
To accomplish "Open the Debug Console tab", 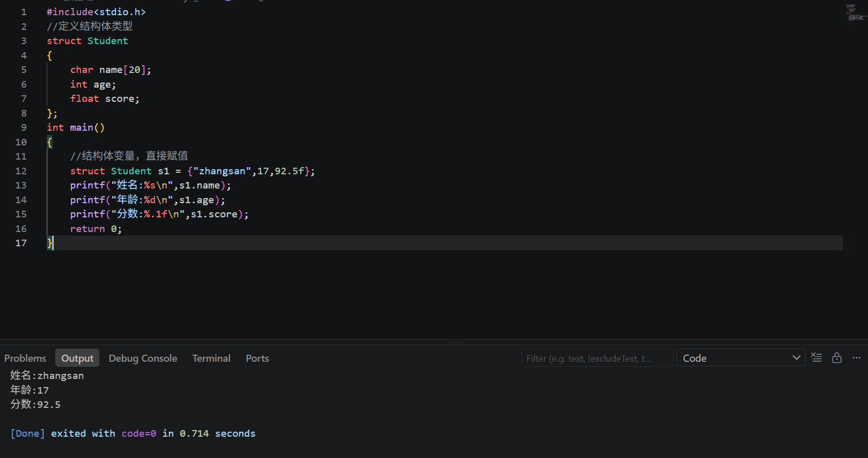I will [x=143, y=358].
